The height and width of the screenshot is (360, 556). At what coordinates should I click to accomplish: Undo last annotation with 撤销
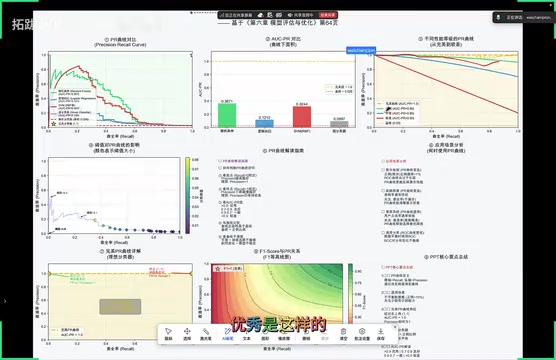coord(306,334)
